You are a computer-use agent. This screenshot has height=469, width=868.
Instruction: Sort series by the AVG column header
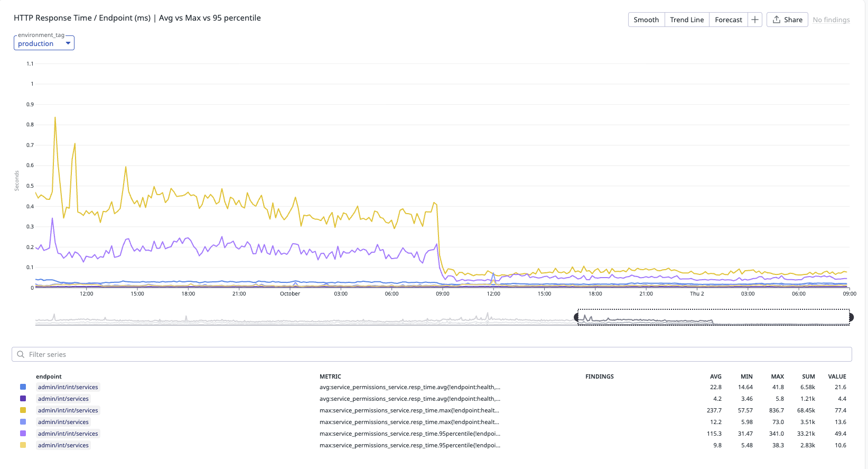[x=715, y=376]
